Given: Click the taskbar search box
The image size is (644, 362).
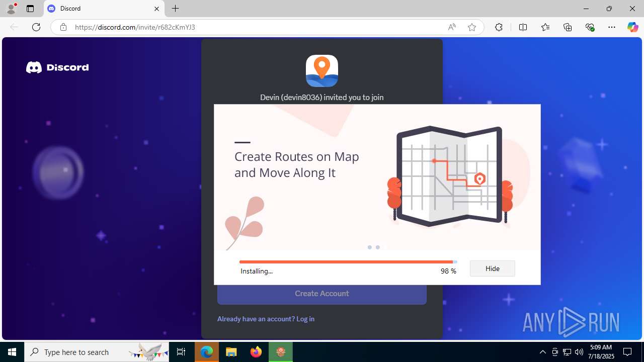Looking at the screenshot, I should (98, 352).
